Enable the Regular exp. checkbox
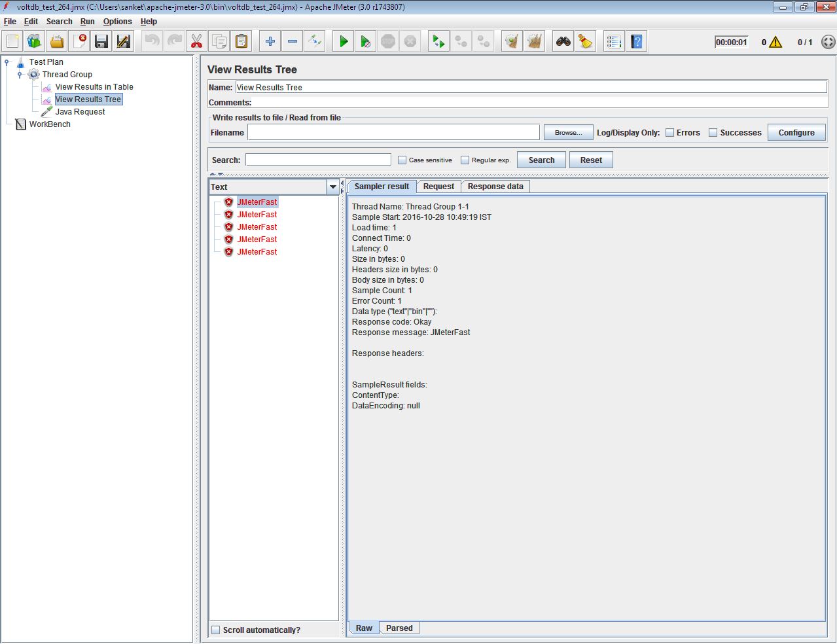The height and width of the screenshot is (644, 837). coord(465,160)
